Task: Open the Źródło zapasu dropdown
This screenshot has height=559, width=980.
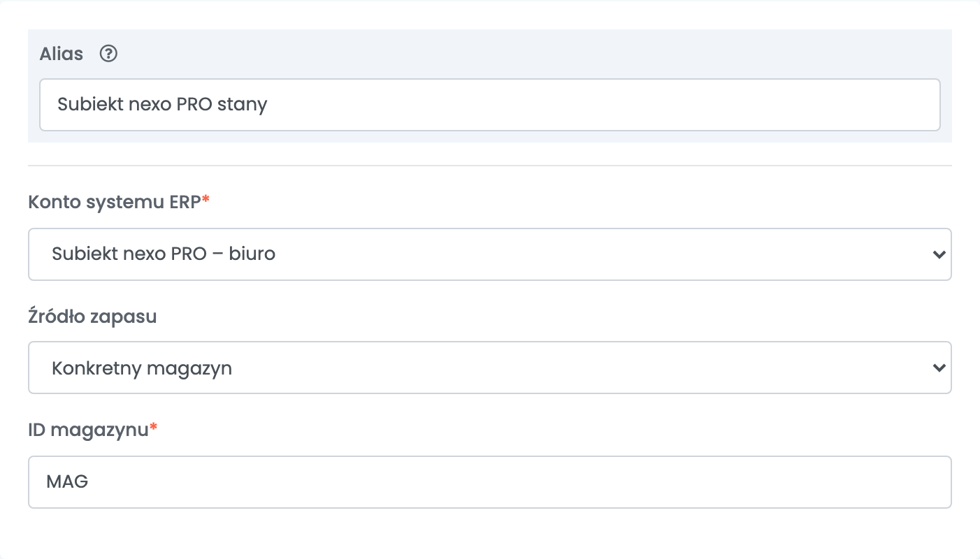Action: (x=490, y=368)
